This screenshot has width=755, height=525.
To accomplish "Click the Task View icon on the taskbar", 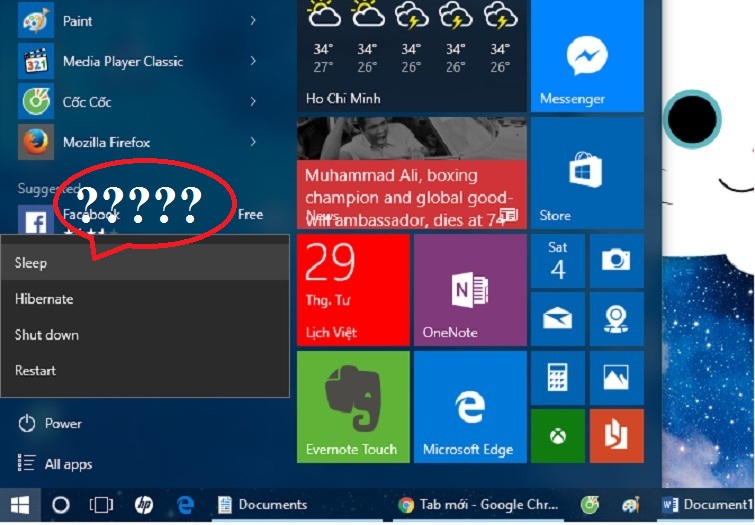I will coord(101,505).
